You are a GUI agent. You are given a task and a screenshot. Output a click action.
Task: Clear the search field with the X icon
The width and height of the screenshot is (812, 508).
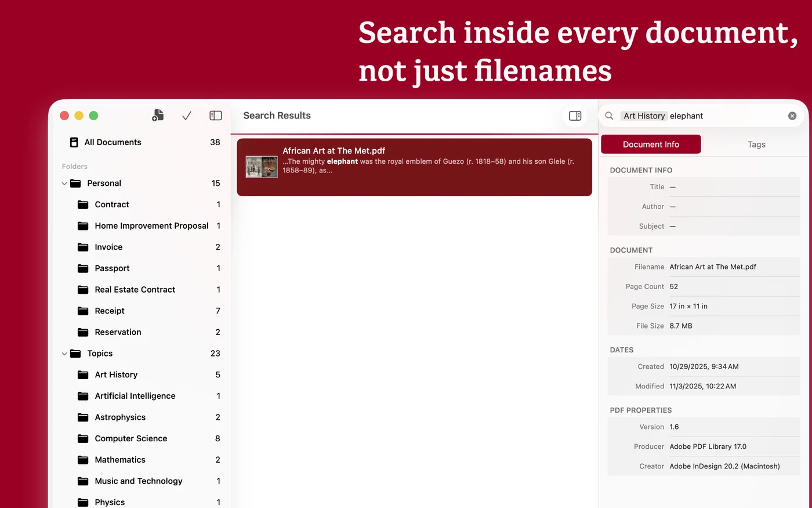point(792,116)
